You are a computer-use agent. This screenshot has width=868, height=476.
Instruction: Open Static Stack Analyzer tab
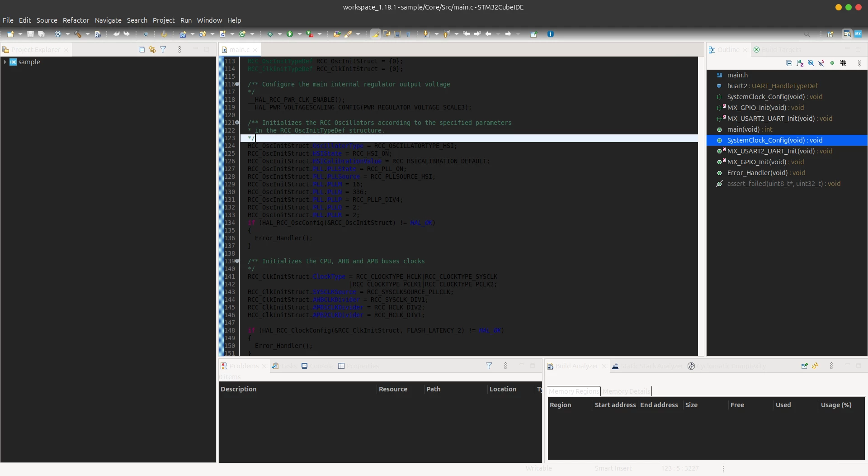pos(647,366)
